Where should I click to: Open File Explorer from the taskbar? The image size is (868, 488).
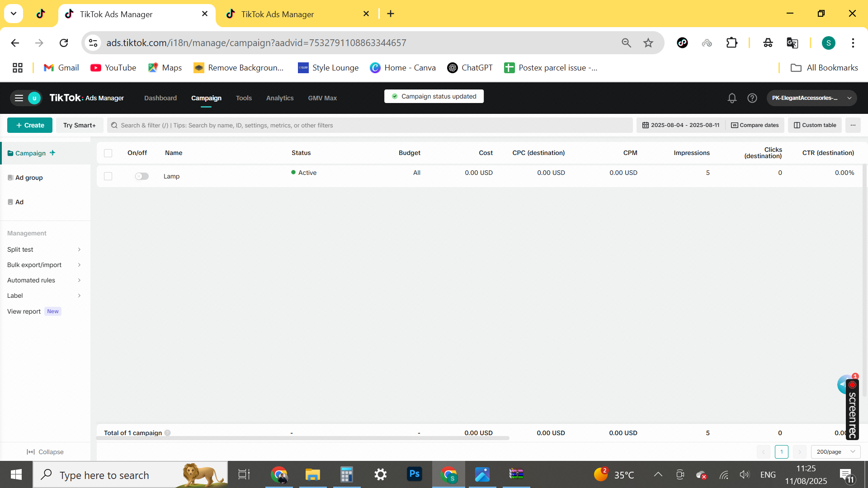click(x=313, y=474)
